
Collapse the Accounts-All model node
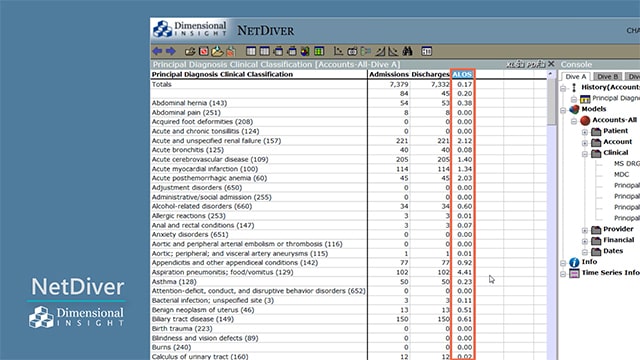point(574,121)
